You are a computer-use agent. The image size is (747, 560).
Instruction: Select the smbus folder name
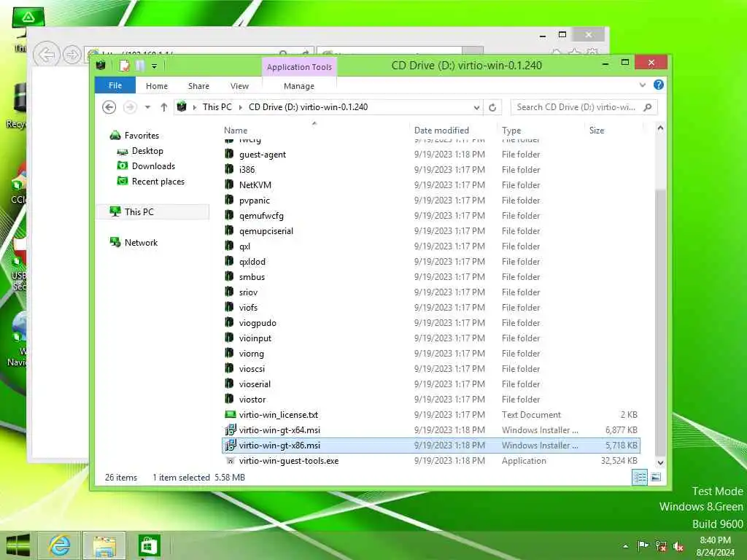[252, 276]
